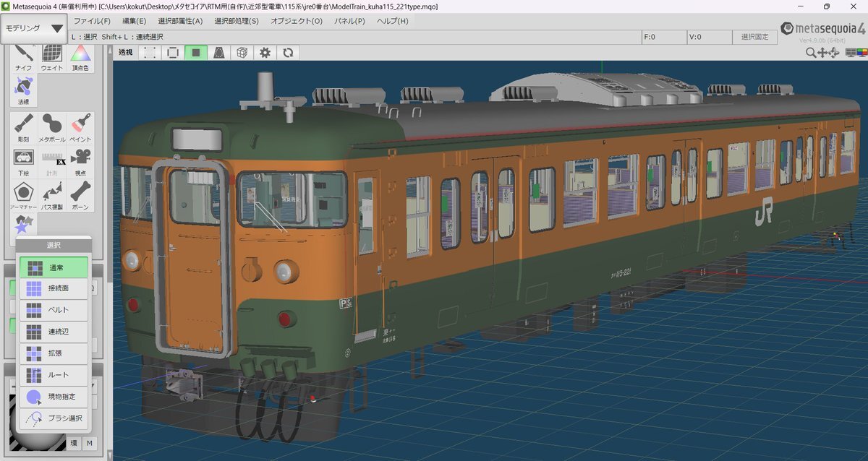Image resolution: width=868 pixels, height=461 pixels.
Task: Click the rotate view icon beside pan
Action: (834, 53)
